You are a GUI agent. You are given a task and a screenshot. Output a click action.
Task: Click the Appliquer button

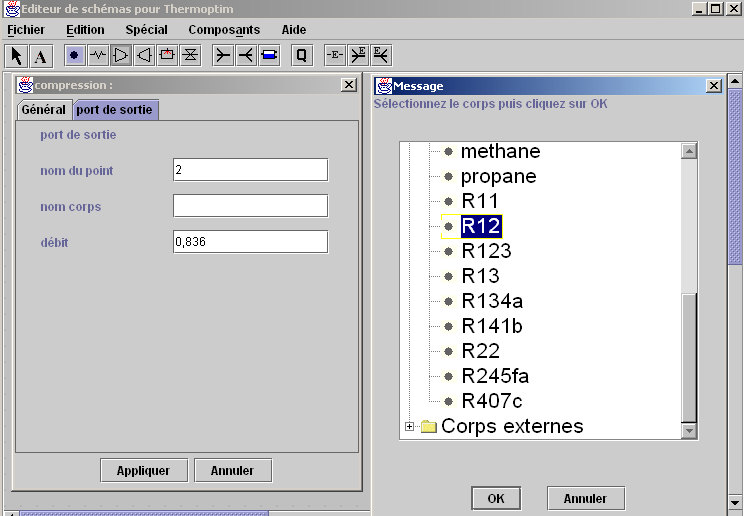click(x=144, y=470)
